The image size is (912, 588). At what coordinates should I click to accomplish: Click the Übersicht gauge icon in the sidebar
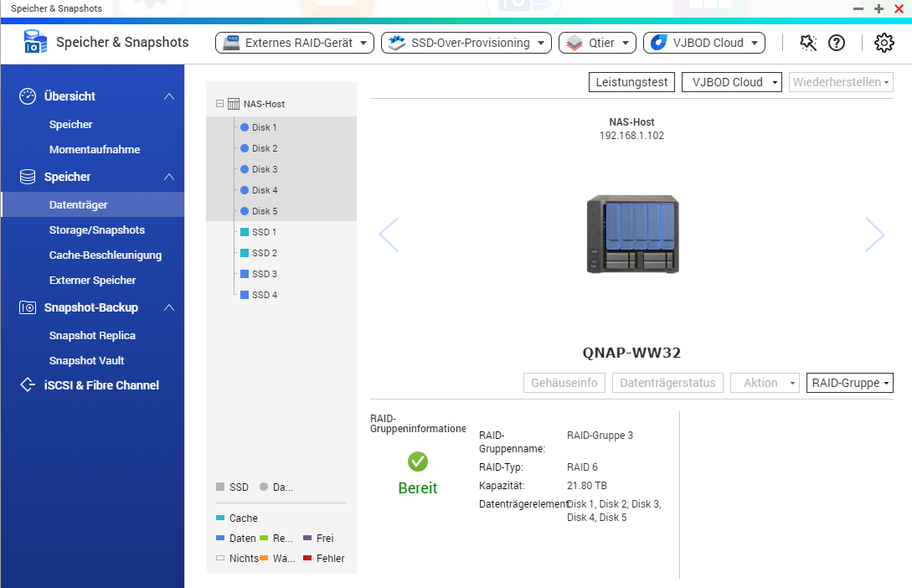(28, 96)
